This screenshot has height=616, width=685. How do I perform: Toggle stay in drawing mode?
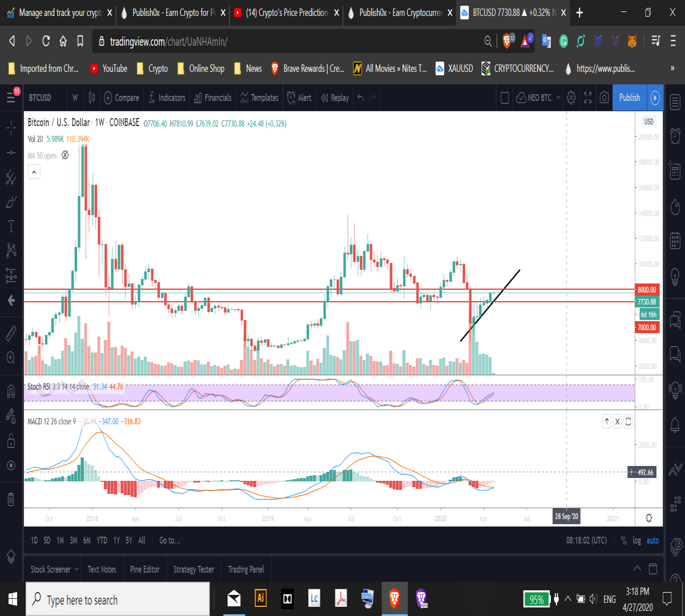tap(11, 416)
